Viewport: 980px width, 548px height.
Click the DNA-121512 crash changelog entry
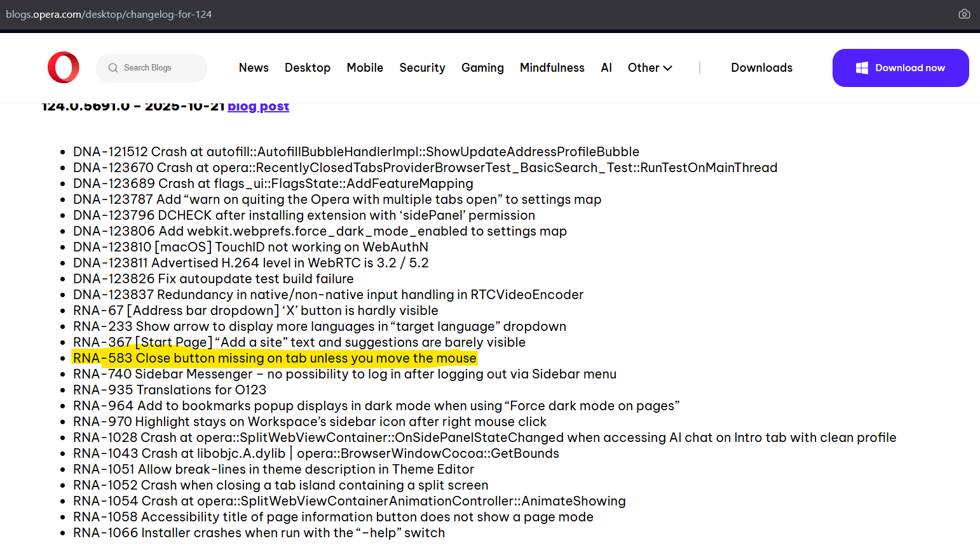point(356,152)
